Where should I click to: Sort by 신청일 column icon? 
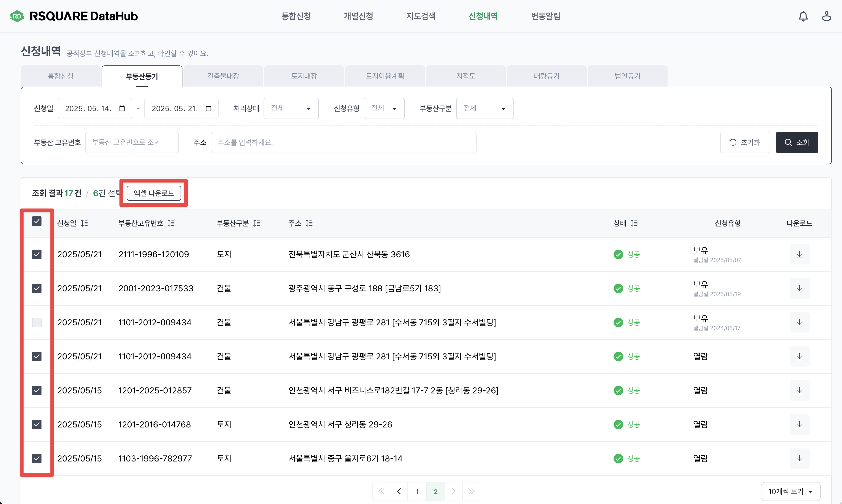click(84, 223)
